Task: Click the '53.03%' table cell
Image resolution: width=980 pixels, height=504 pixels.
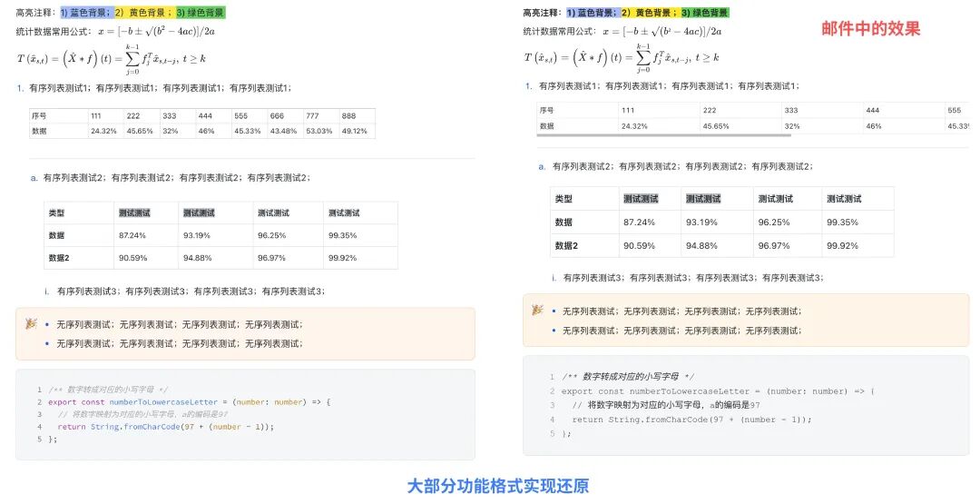Action: pyautogui.click(x=321, y=131)
